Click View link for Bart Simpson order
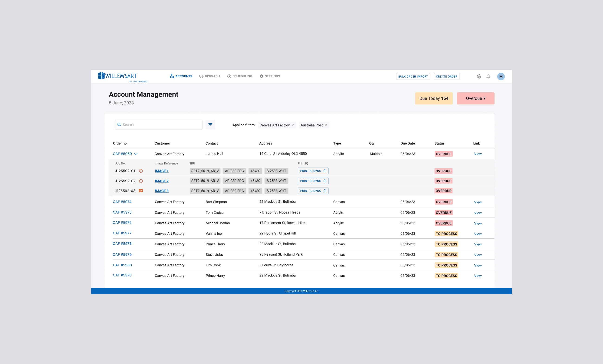This screenshot has width=603, height=364. pyautogui.click(x=478, y=202)
